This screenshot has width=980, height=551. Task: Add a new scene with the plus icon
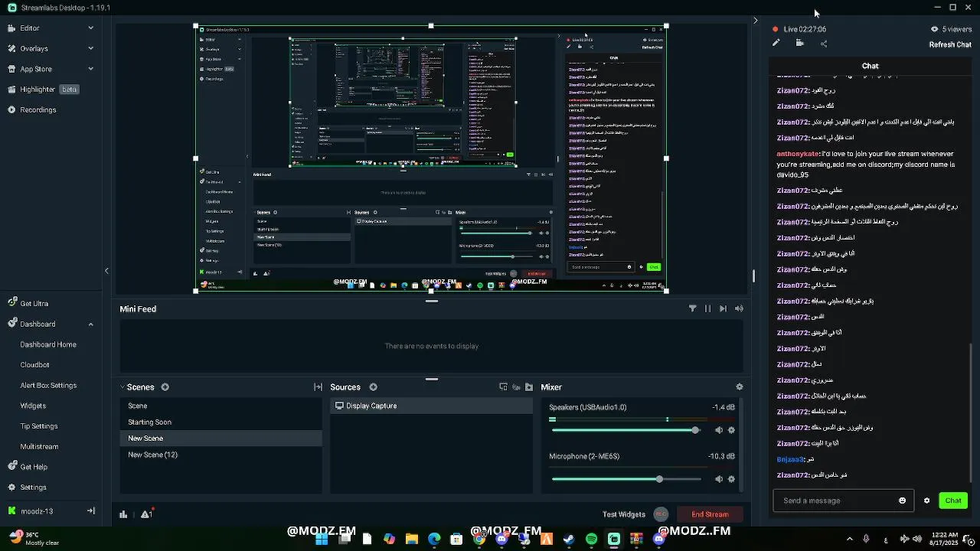click(x=165, y=387)
